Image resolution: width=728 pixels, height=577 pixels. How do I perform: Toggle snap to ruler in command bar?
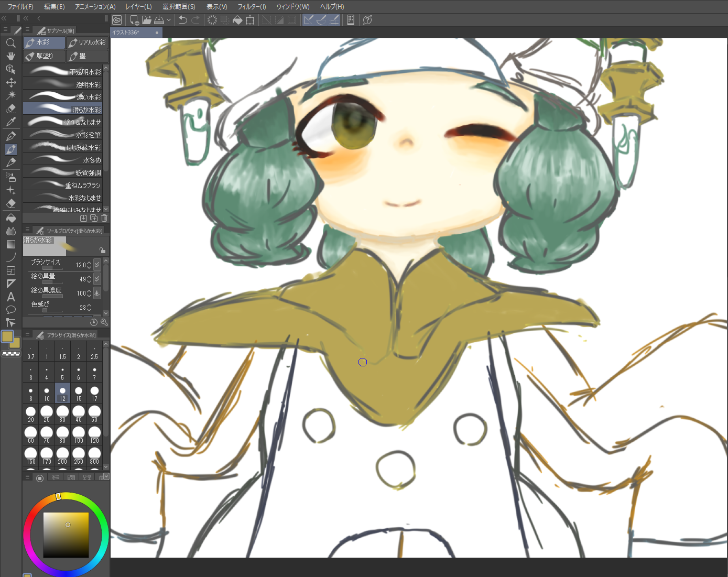[309, 20]
